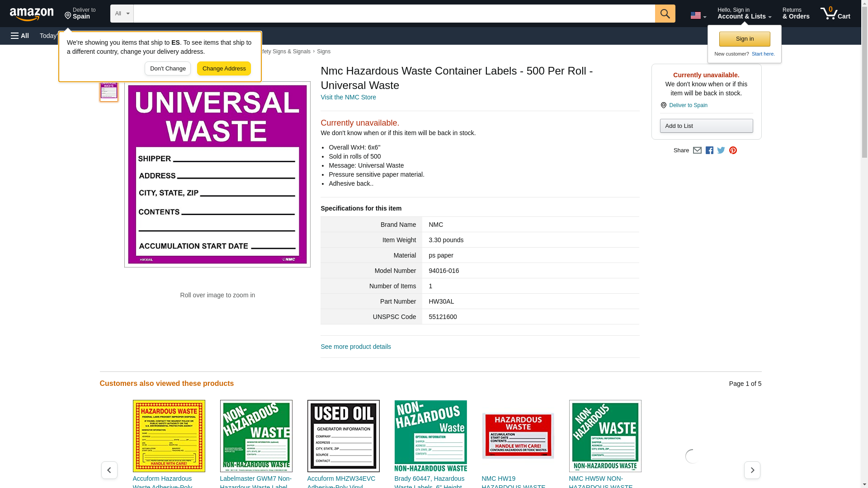Click the Change Address button
The image size is (868, 488).
pos(224,69)
